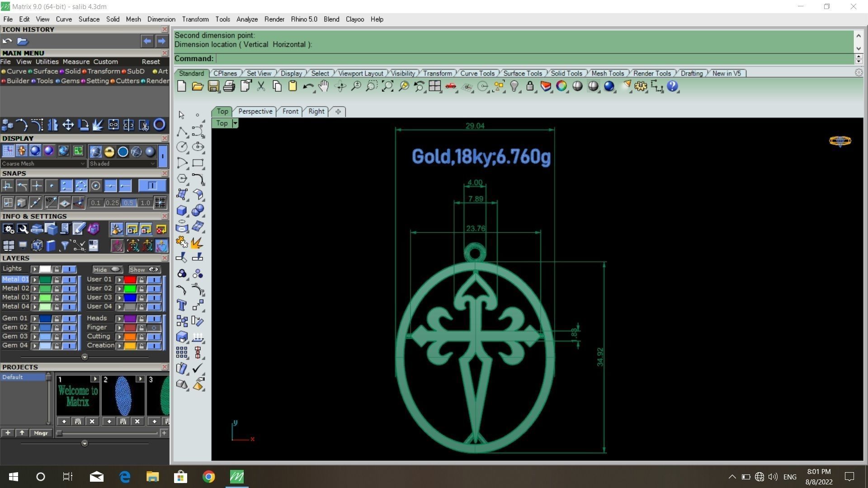This screenshot has width=868, height=488.
Task: Toggle the lock on Heads layer
Action: click(142, 319)
